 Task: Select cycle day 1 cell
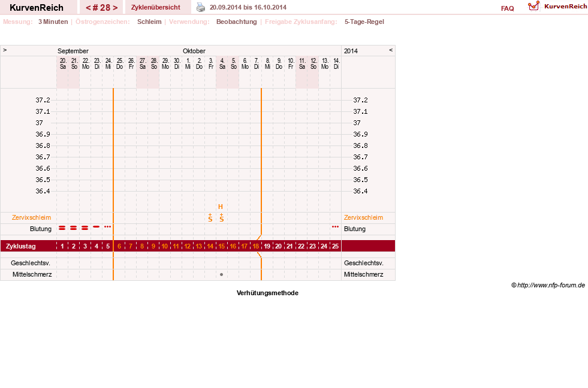(62, 246)
